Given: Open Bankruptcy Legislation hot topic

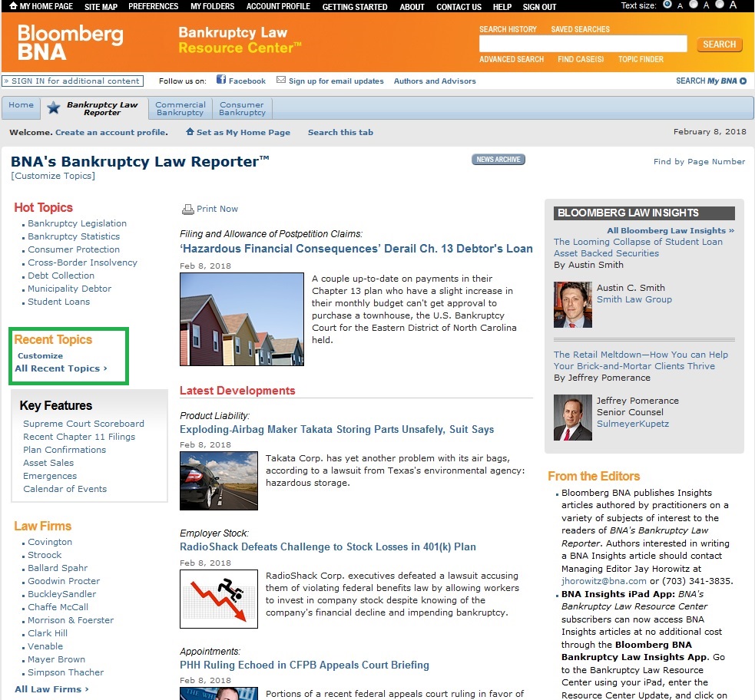Looking at the screenshot, I should click(77, 223).
